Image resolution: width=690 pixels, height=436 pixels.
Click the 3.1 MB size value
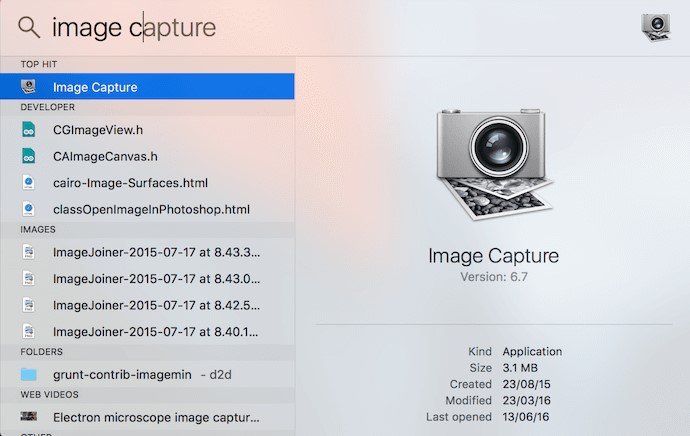tap(520, 368)
